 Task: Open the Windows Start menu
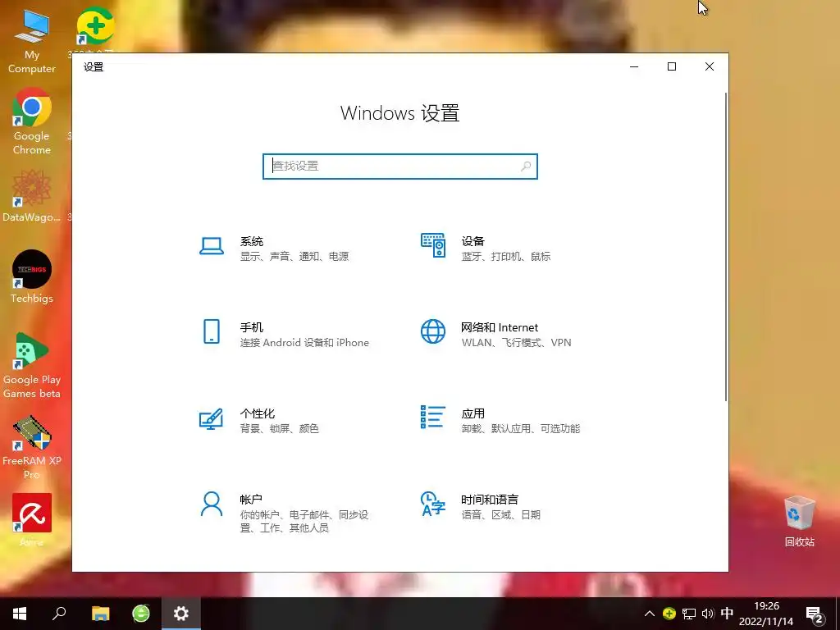(x=20, y=614)
